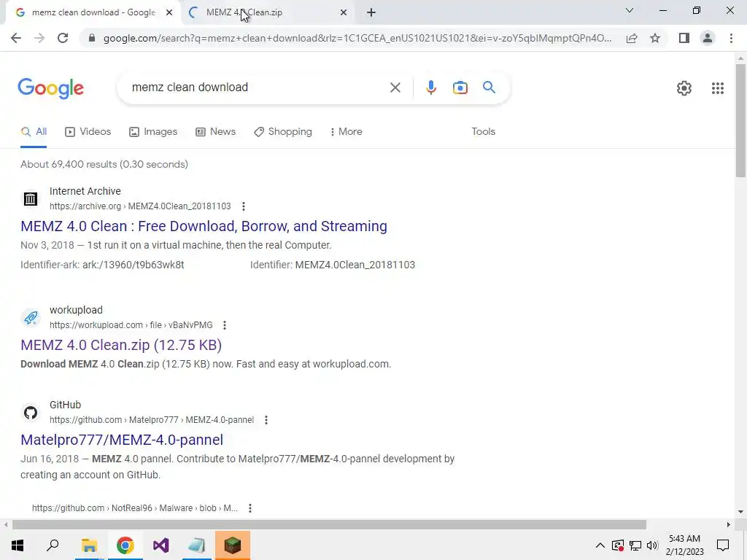Go to Google homepage via logo
This screenshot has width=747, height=560.
tap(50, 88)
